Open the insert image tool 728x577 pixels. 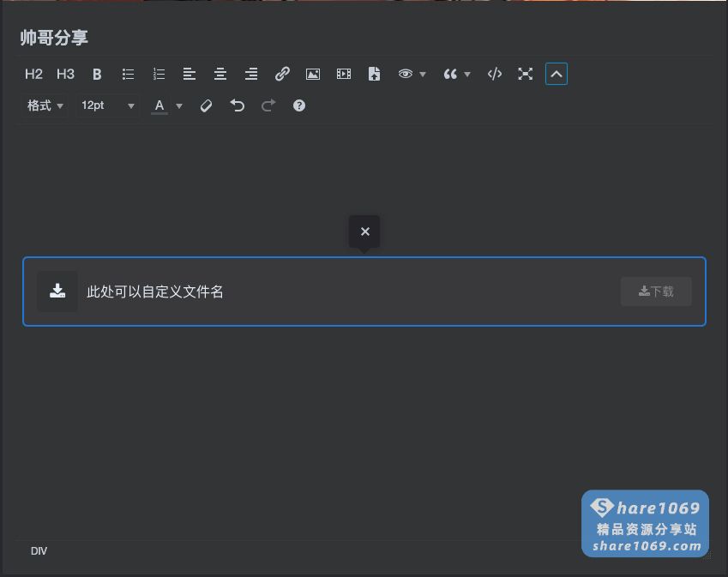[313, 74]
